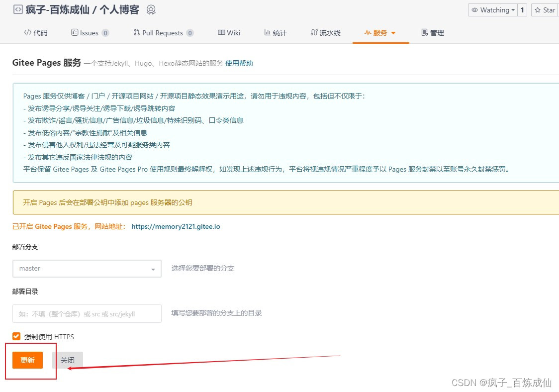
Task: Open the 服务 services dropdown menu
Action: pyautogui.click(x=380, y=32)
